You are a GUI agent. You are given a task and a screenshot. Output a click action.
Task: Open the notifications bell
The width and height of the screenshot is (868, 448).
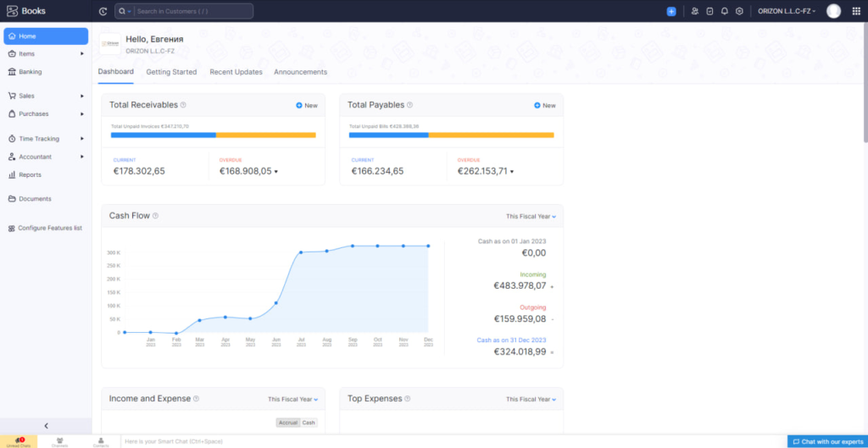coord(725,11)
